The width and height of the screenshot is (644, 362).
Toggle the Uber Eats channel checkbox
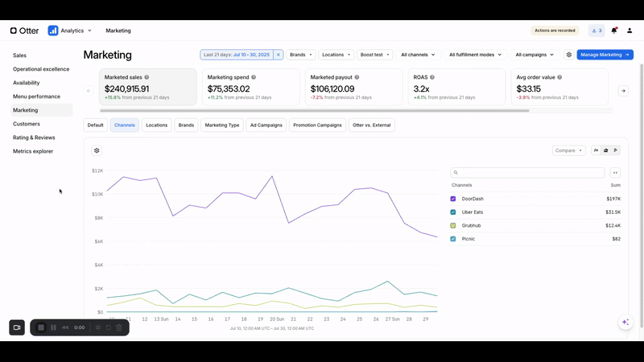point(453,212)
